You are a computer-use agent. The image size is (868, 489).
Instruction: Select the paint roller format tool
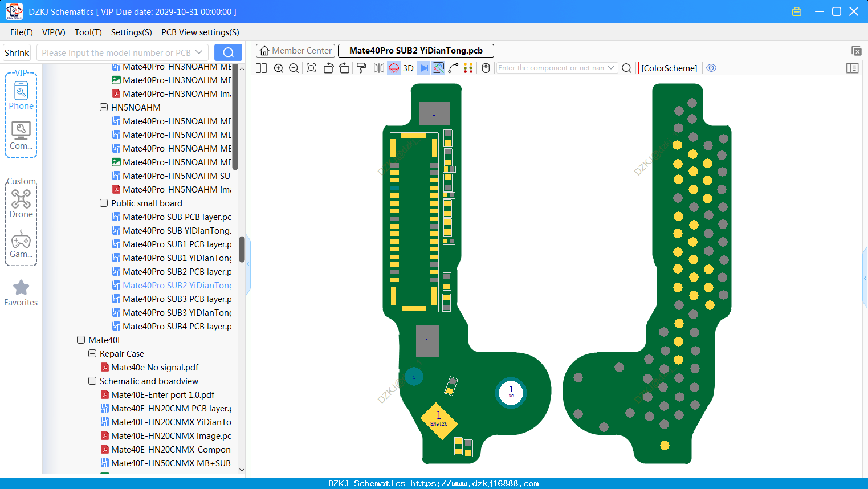click(x=361, y=68)
